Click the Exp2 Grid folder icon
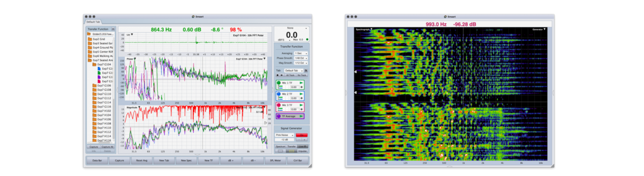The image size is (644, 176). tap(90, 39)
